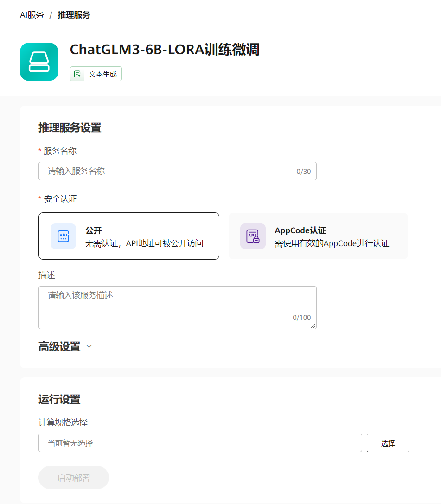
Task: Click the description textarea resize handle
Action: tap(313, 326)
